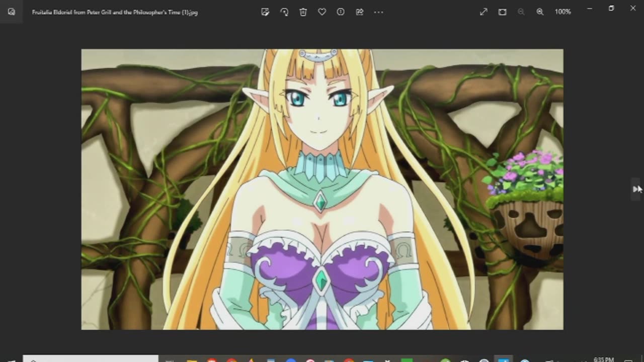
Task: Enter full screen view with the diagonal arrows icon
Action: (x=484, y=12)
